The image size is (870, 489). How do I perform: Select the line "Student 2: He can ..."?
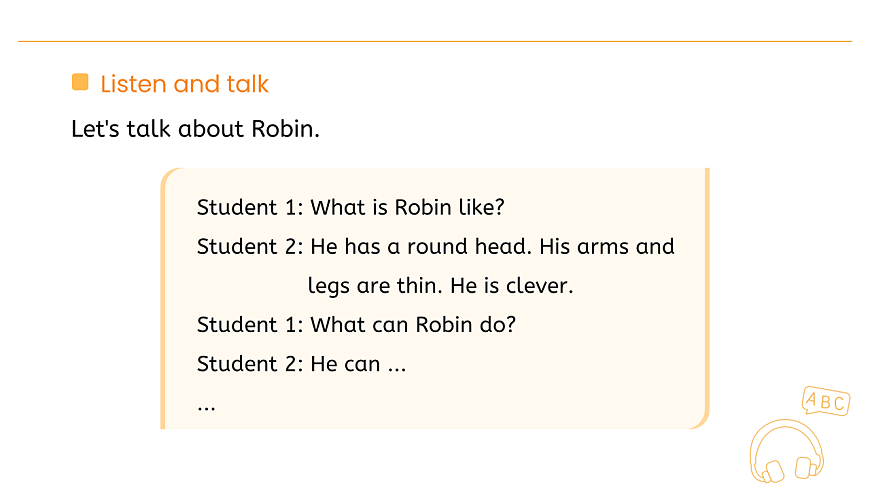tap(301, 364)
